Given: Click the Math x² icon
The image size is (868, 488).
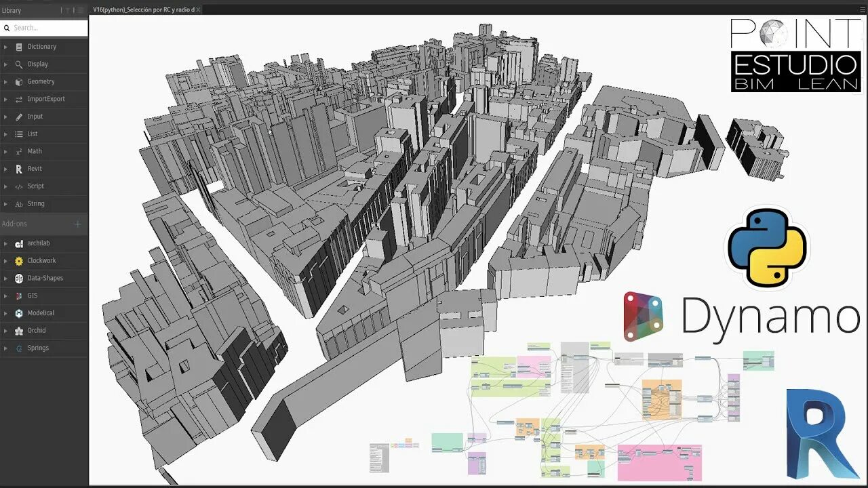Looking at the screenshot, I should (19, 151).
